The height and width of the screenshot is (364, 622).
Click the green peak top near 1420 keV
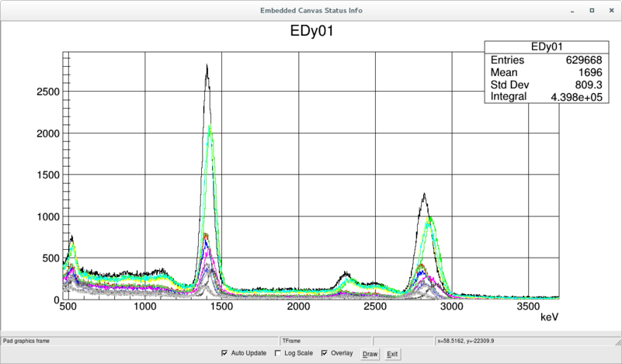pyautogui.click(x=210, y=126)
